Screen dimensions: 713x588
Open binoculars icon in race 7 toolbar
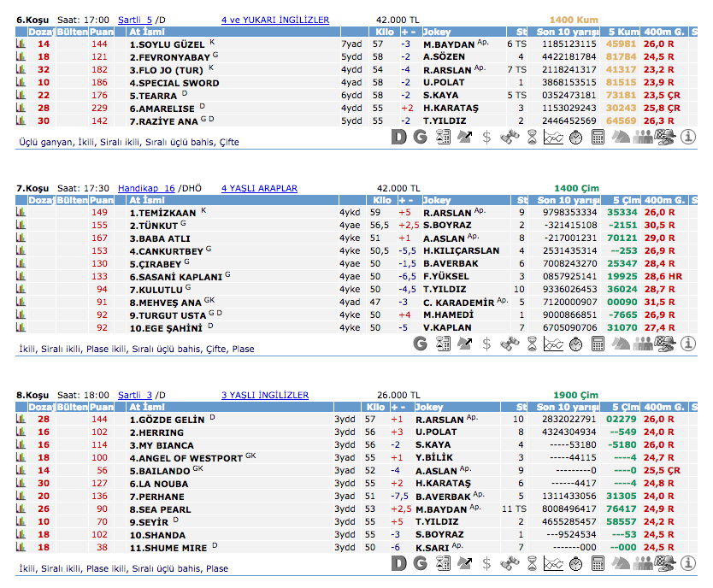pos(510,344)
